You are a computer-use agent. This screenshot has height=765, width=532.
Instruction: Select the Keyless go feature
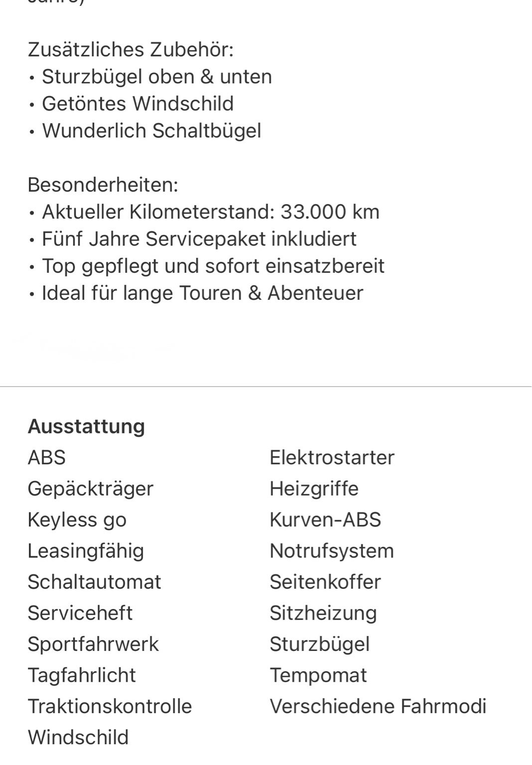[77, 519]
